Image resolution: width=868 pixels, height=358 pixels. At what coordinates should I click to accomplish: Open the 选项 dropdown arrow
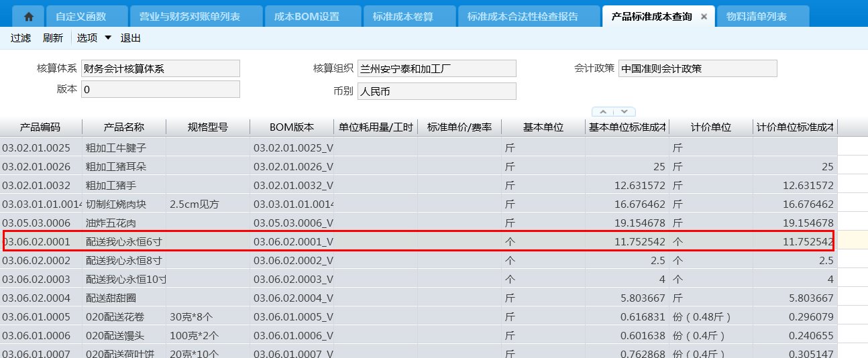[108, 38]
